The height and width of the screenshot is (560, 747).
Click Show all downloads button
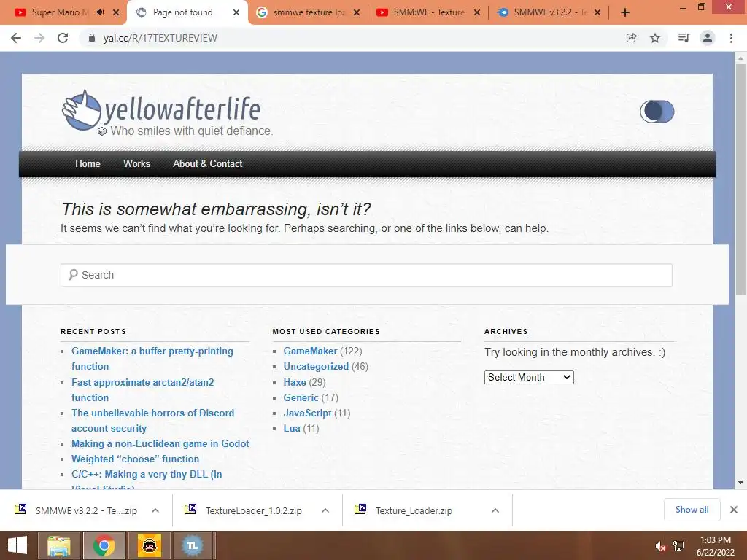coord(692,510)
